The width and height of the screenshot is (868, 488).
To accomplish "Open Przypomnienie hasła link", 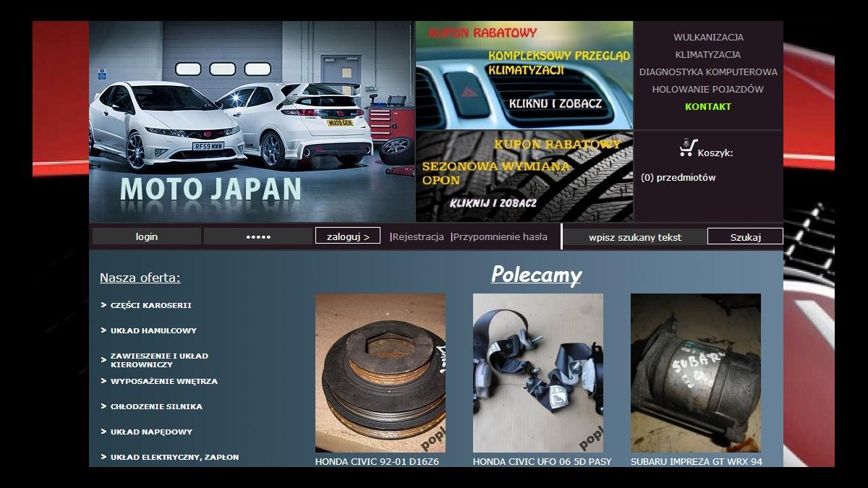I will tap(500, 236).
